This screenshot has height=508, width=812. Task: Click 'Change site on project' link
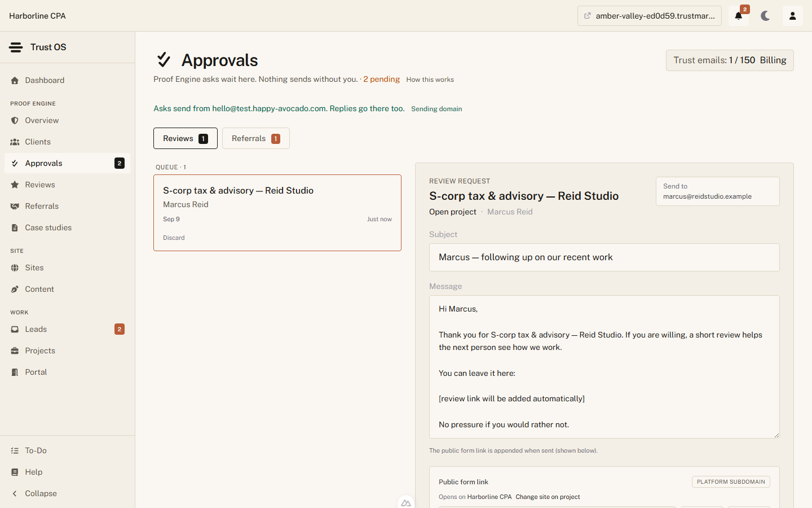548,497
